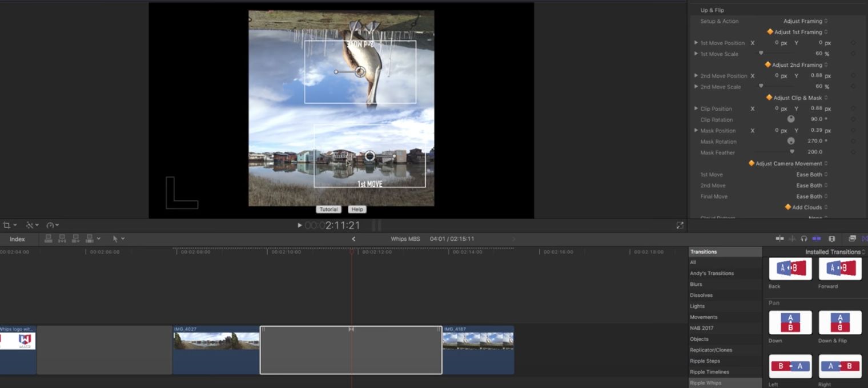Expand 2nd Move Position disclosure triangle

click(696, 76)
